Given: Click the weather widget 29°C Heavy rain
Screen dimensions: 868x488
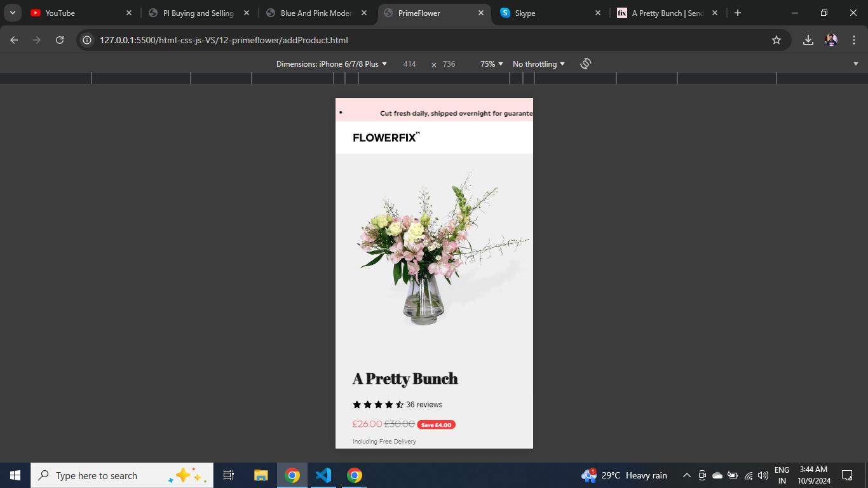Looking at the screenshot, I should [625, 475].
